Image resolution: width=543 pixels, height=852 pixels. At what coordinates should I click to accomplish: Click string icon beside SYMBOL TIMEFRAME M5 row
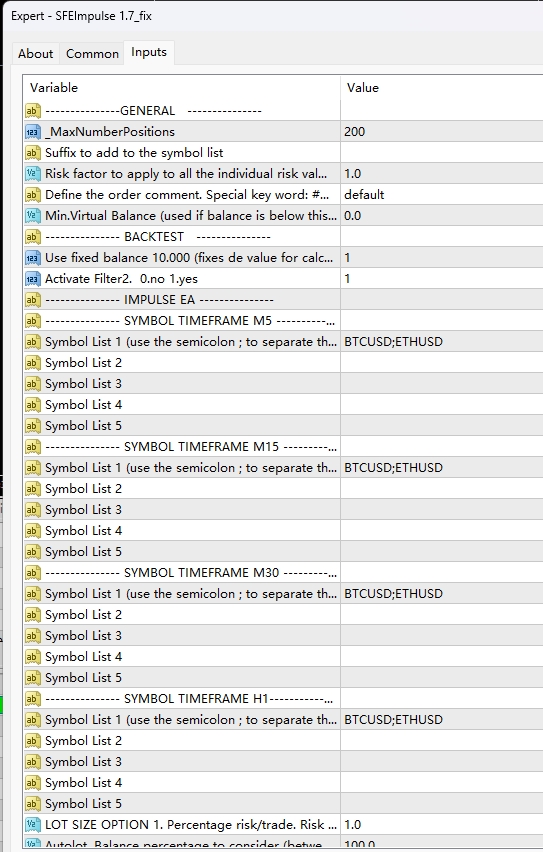point(33,321)
